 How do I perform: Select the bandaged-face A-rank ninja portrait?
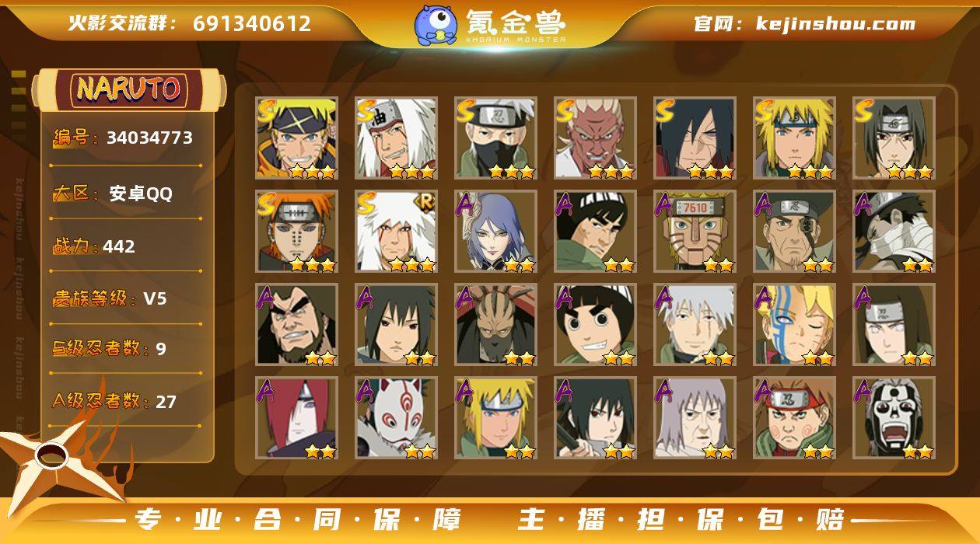pos(894,232)
